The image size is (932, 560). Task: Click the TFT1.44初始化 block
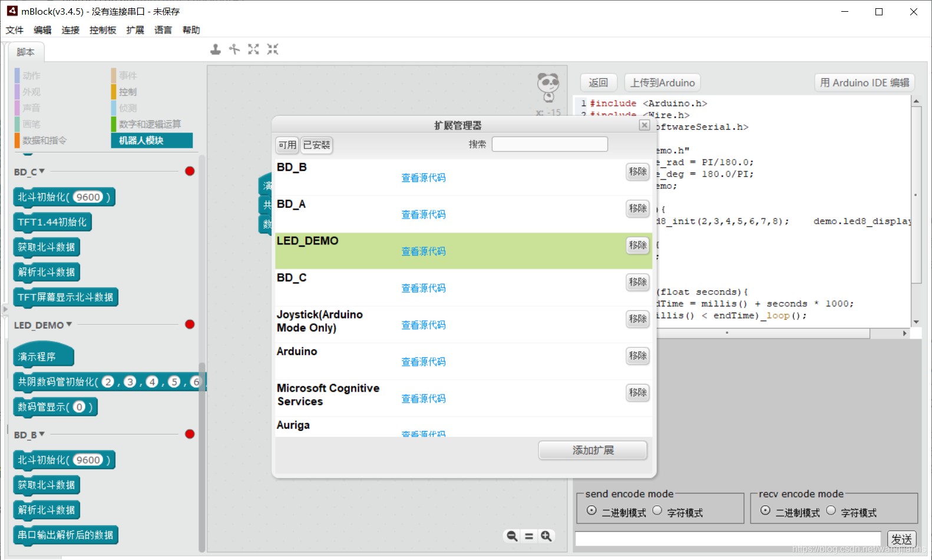52,222
